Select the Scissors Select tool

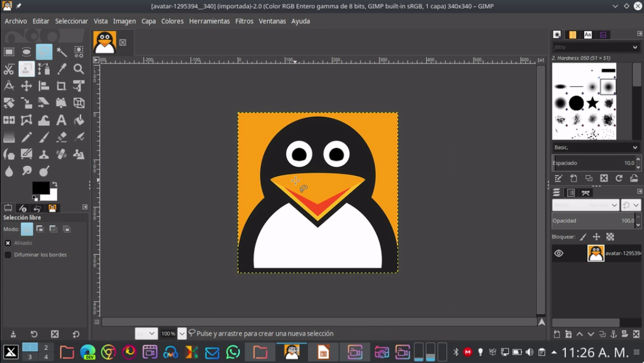9,69
